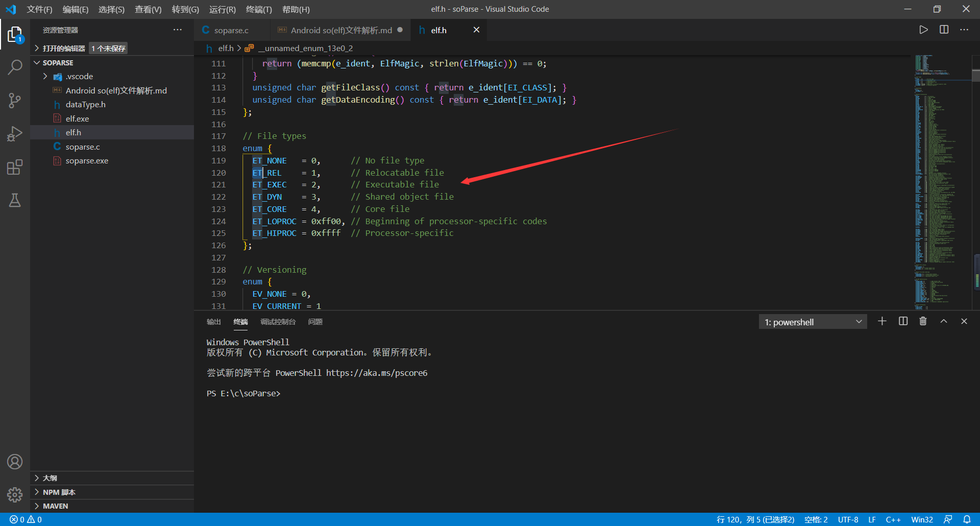This screenshot has width=980, height=526.
Task: Open the 查看(V) menu
Action: point(148,9)
